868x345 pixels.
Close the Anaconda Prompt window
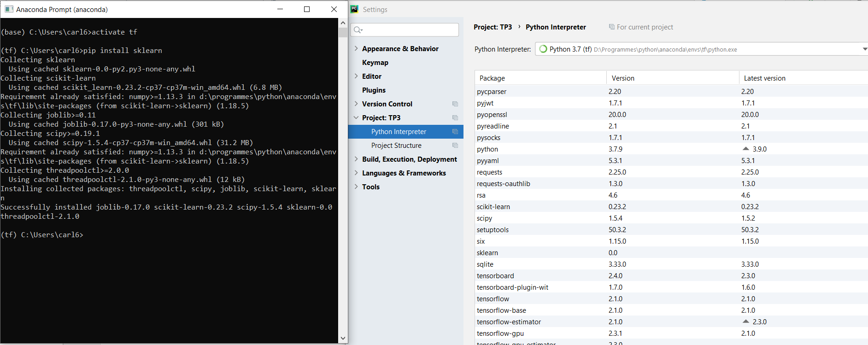[334, 9]
